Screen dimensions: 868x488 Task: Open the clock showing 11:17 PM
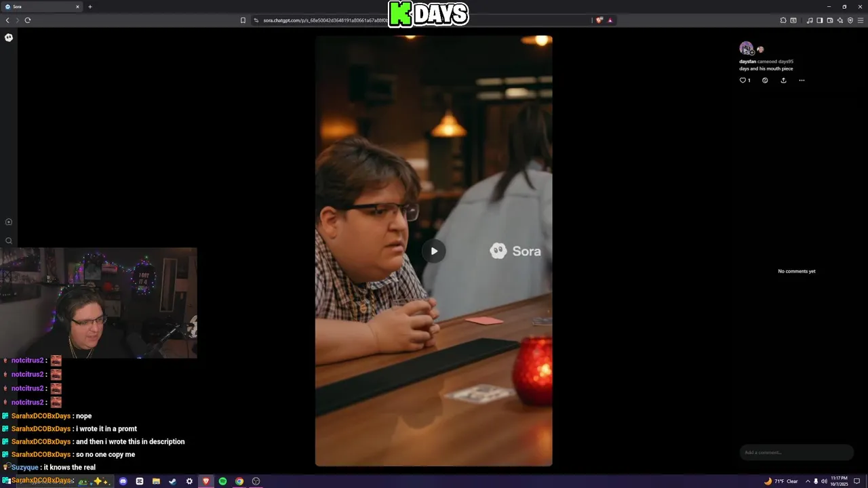[840, 481]
